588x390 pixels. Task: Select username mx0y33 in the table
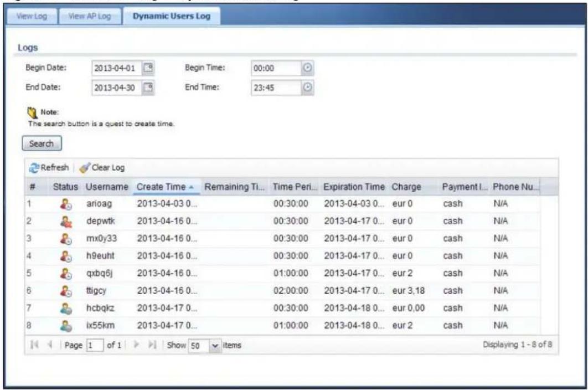[x=102, y=238]
